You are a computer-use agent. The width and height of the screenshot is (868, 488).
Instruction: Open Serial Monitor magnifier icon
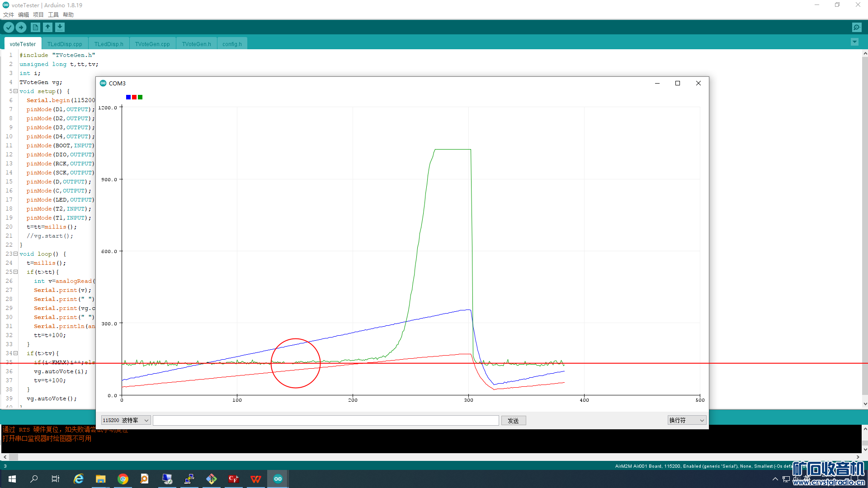coord(856,28)
